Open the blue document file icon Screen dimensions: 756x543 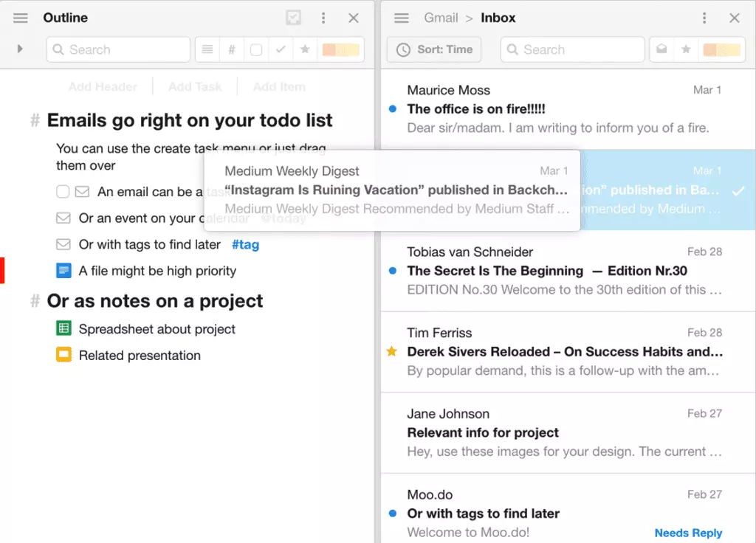click(63, 271)
